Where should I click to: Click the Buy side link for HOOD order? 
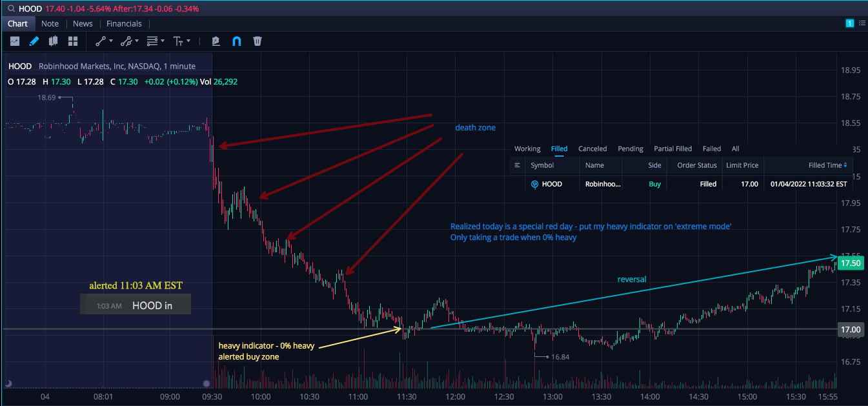pyautogui.click(x=655, y=184)
